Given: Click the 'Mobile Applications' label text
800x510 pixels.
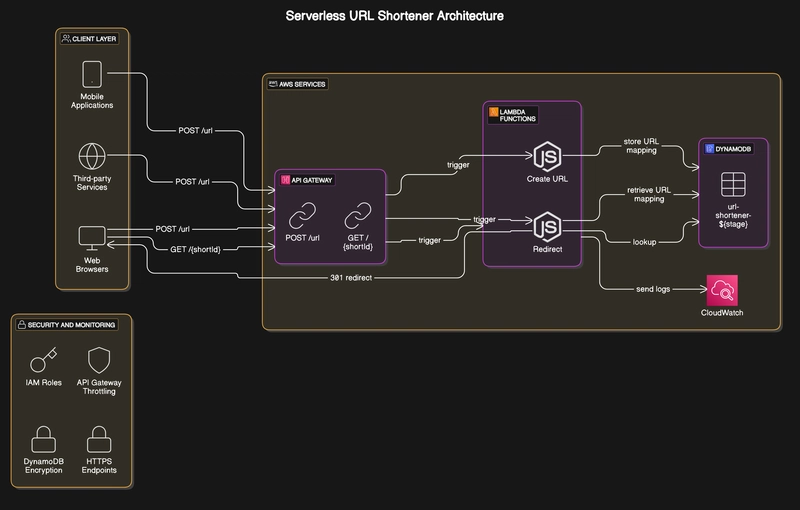Looking at the screenshot, I should pos(92,101).
